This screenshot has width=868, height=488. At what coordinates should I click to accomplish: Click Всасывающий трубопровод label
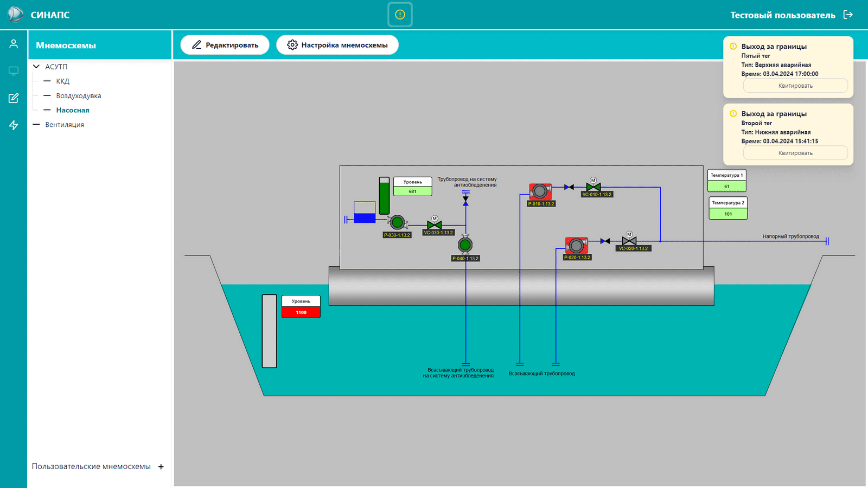(x=541, y=374)
